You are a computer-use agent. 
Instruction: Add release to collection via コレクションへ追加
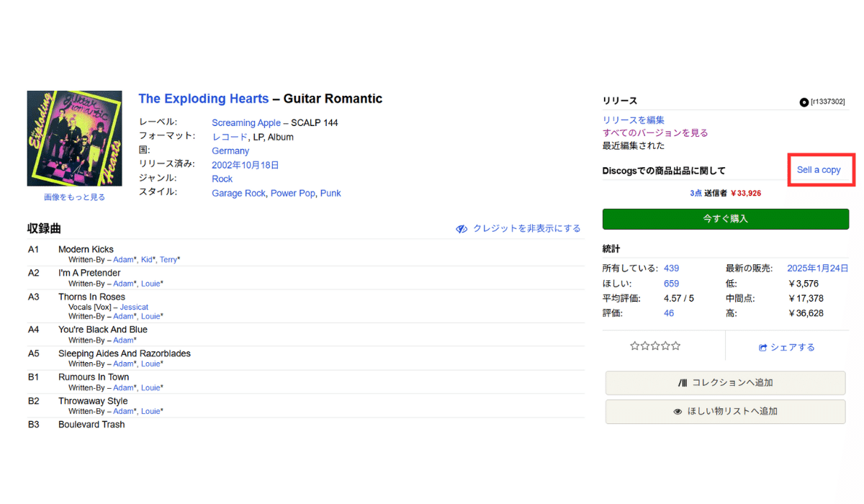coord(725,383)
